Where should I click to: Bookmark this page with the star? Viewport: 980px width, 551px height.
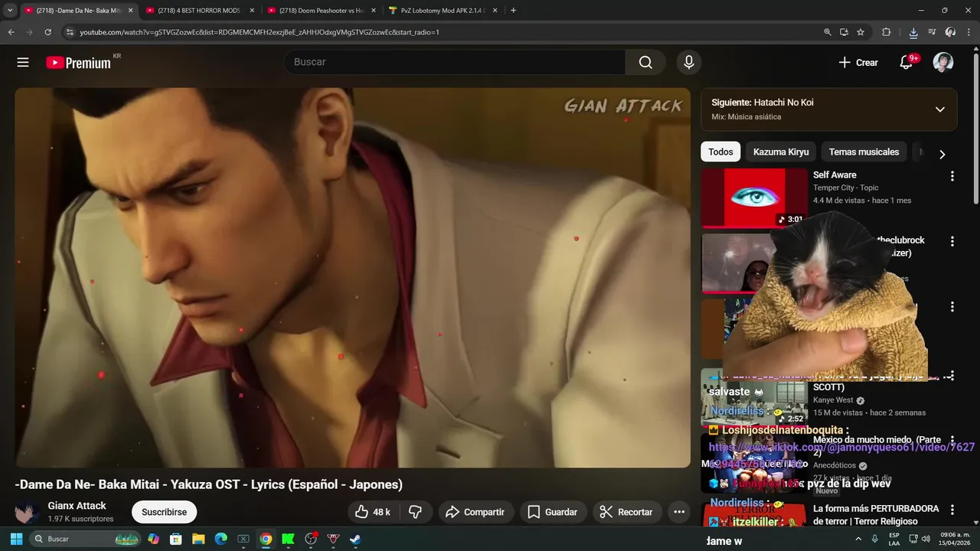(861, 32)
